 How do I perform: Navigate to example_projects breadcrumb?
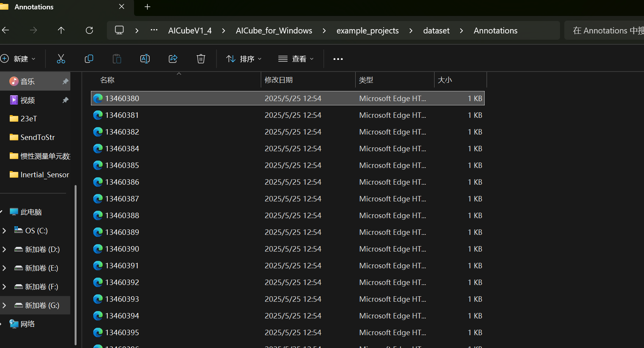click(368, 31)
